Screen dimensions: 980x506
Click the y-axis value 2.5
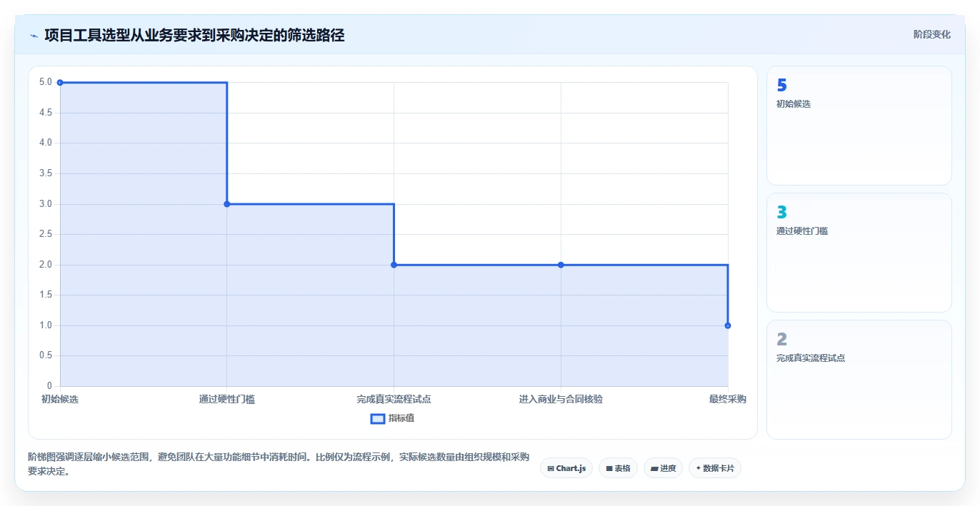[x=46, y=234]
